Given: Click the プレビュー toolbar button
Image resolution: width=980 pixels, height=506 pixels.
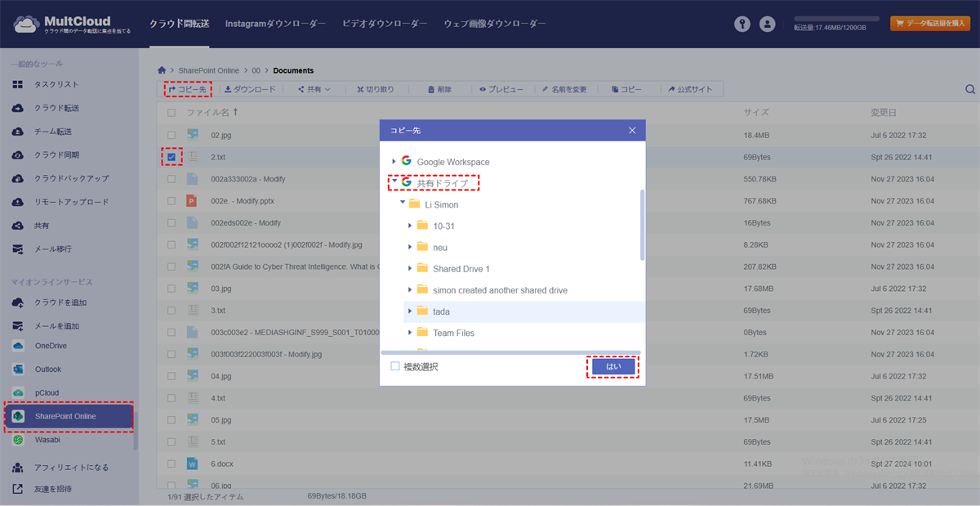Looking at the screenshot, I should click(501, 89).
